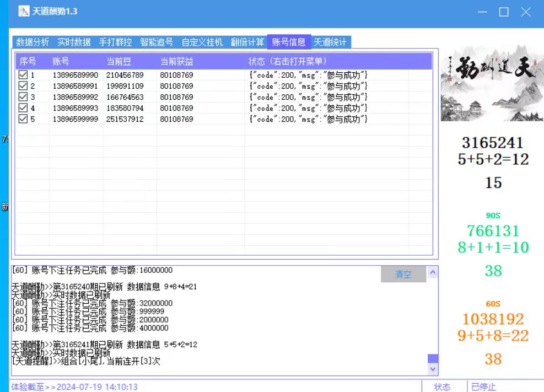
Task: Click the 天道酬勤 app icon in title bar
Action: [x=24, y=11]
